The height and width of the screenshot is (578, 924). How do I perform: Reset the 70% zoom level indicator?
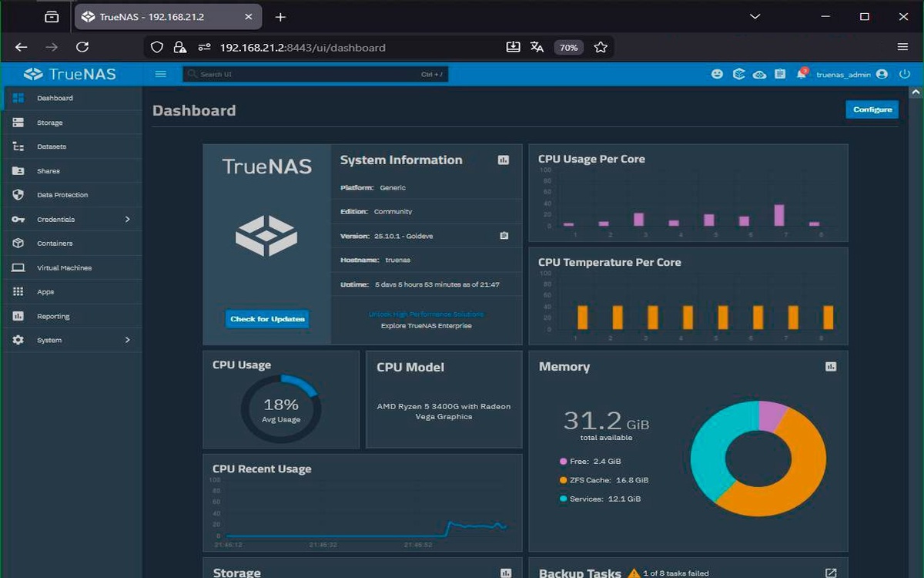569,47
